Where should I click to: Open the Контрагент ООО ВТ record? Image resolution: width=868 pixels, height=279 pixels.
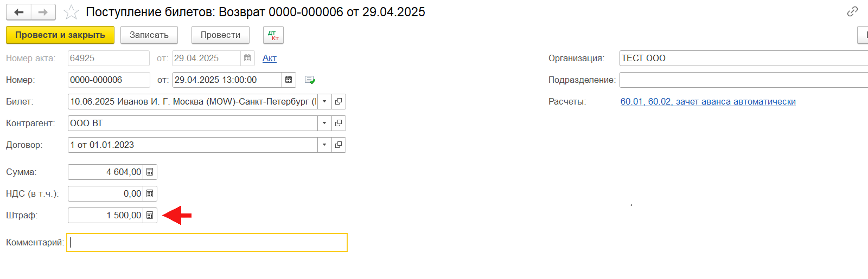click(339, 123)
